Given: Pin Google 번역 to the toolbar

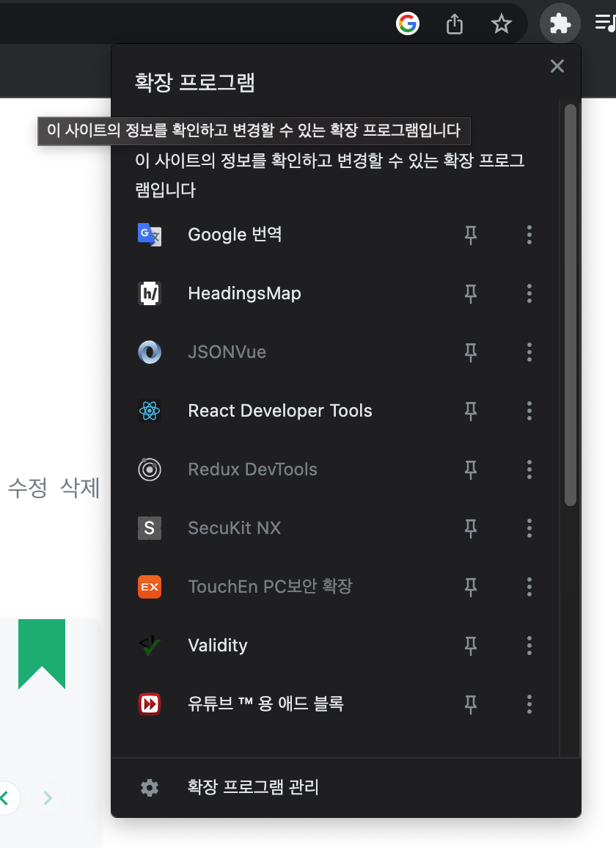Looking at the screenshot, I should 471,235.
